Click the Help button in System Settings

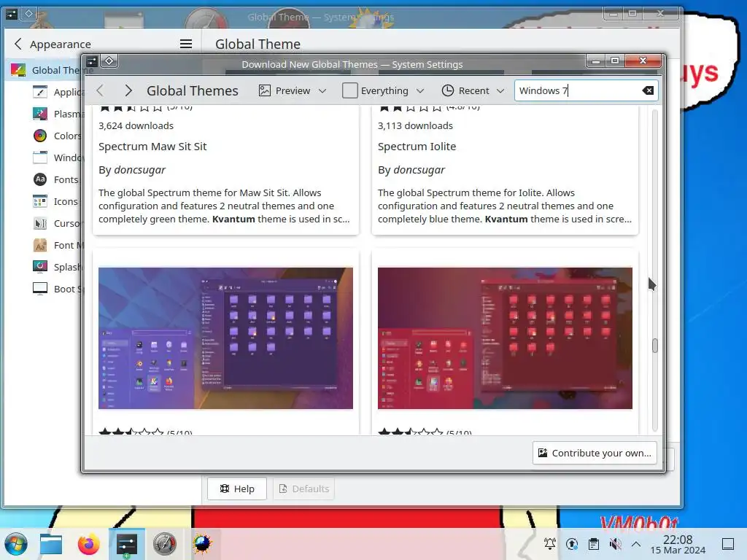[x=237, y=489]
